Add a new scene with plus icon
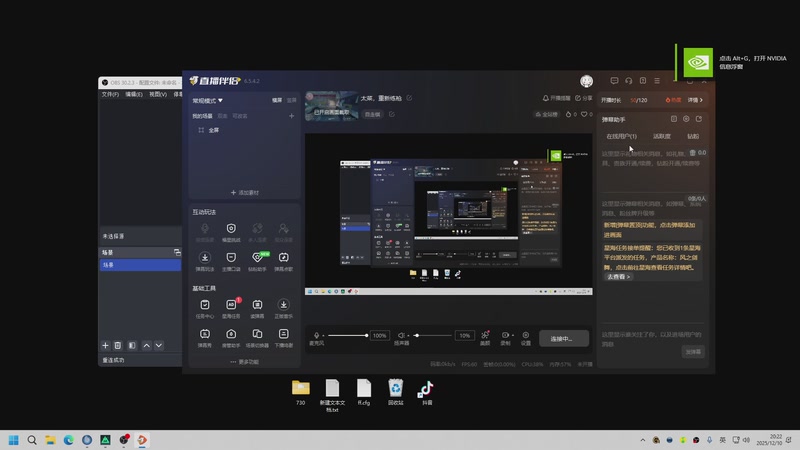The width and height of the screenshot is (800, 450). [291, 116]
